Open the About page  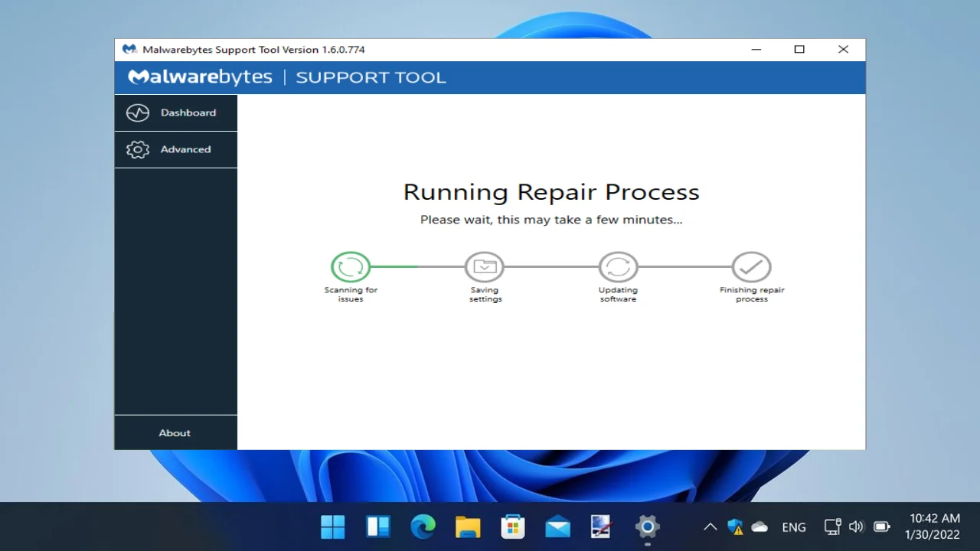(x=176, y=432)
